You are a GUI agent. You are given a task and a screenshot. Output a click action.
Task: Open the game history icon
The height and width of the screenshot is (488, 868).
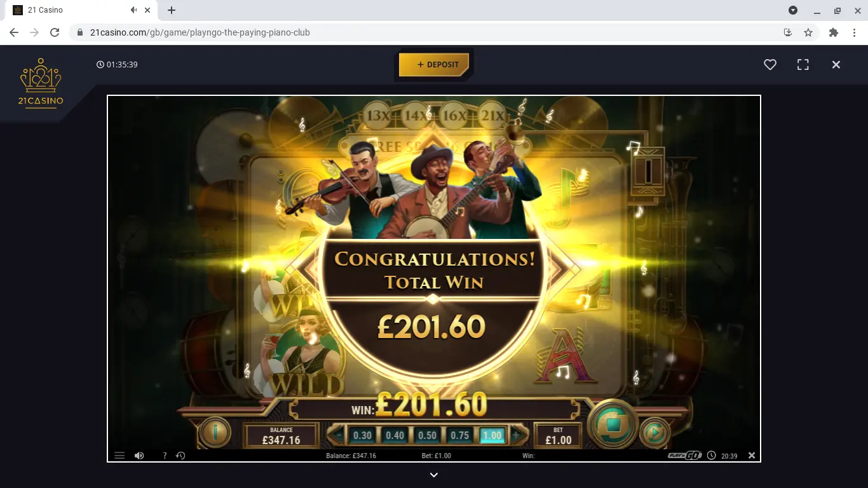180,456
